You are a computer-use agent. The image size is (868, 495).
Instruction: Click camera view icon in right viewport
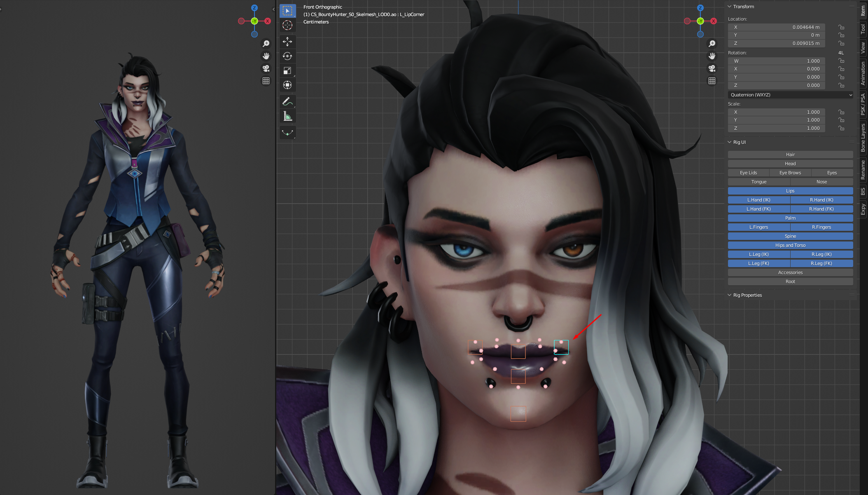coord(712,68)
